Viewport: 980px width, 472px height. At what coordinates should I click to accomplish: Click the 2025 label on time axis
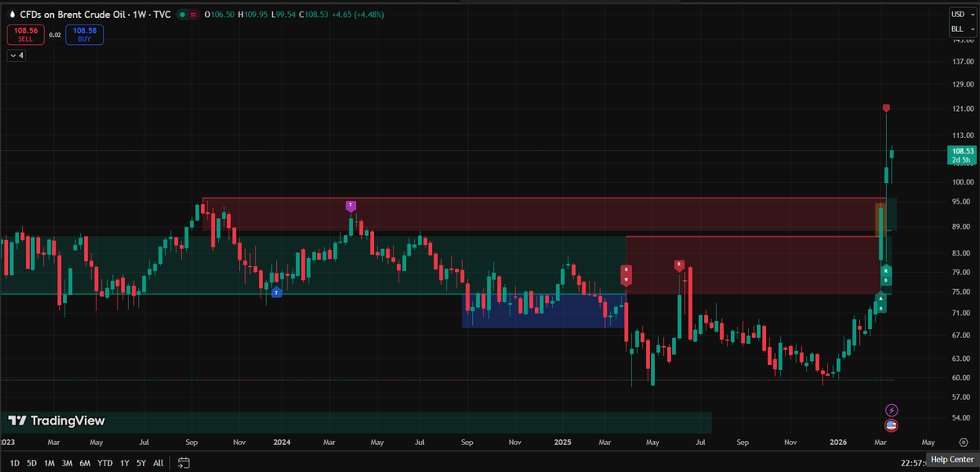click(564, 442)
